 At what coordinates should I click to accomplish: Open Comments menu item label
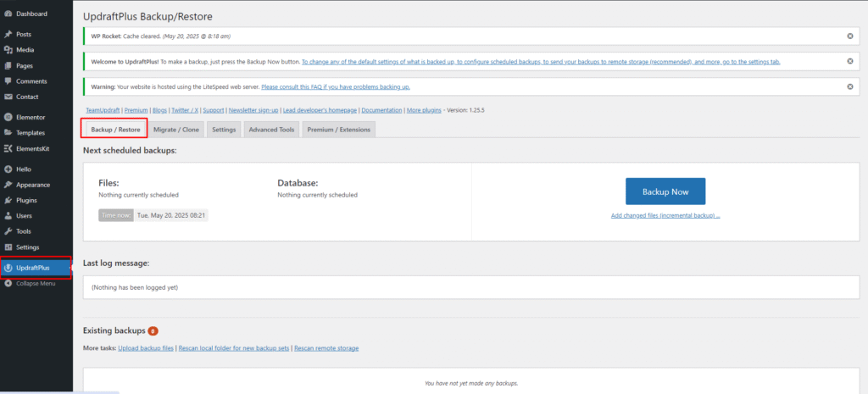pos(31,81)
